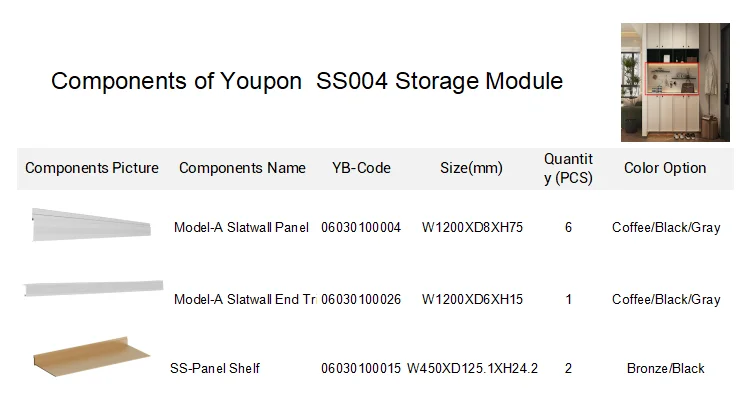Select the Size(mm) column header
The width and height of the screenshot is (750, 414).
coord(471,168)
